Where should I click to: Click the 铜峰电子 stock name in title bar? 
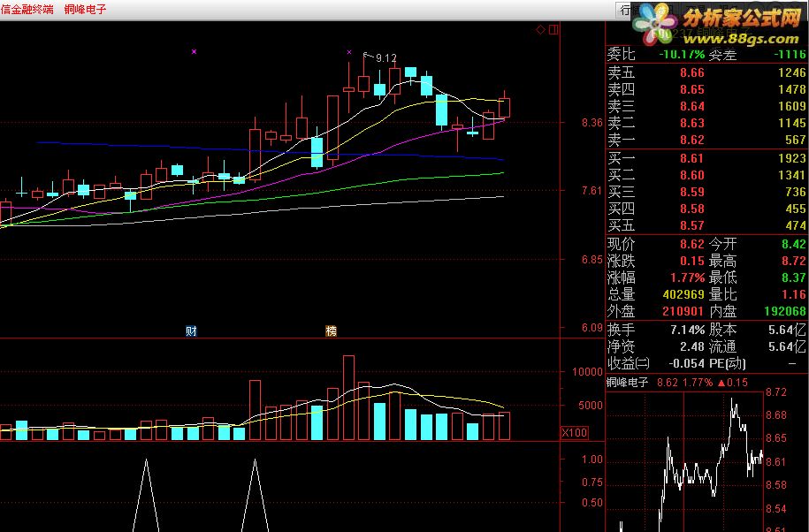point(86,9)
